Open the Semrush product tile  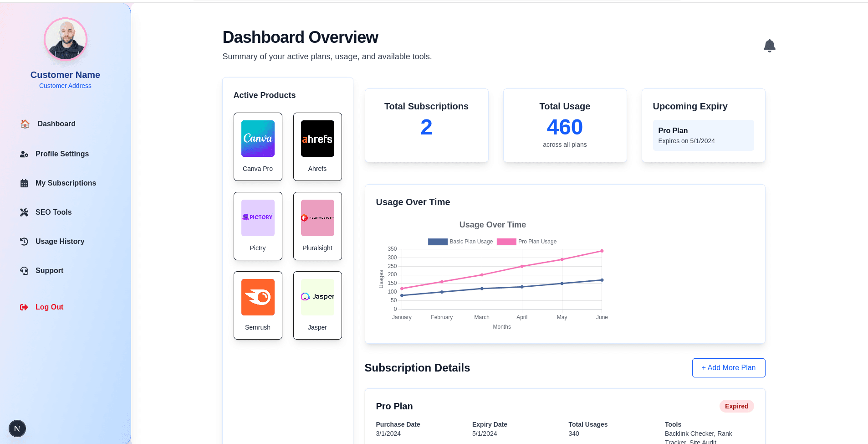pos(258,305)
